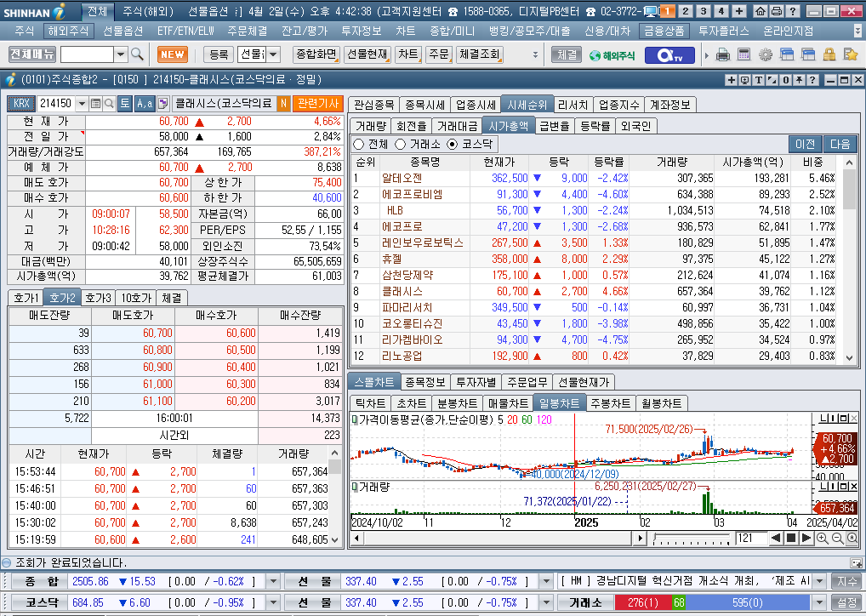Open the calculator icon in toolbar
The image size is (866, 616).
744,54
